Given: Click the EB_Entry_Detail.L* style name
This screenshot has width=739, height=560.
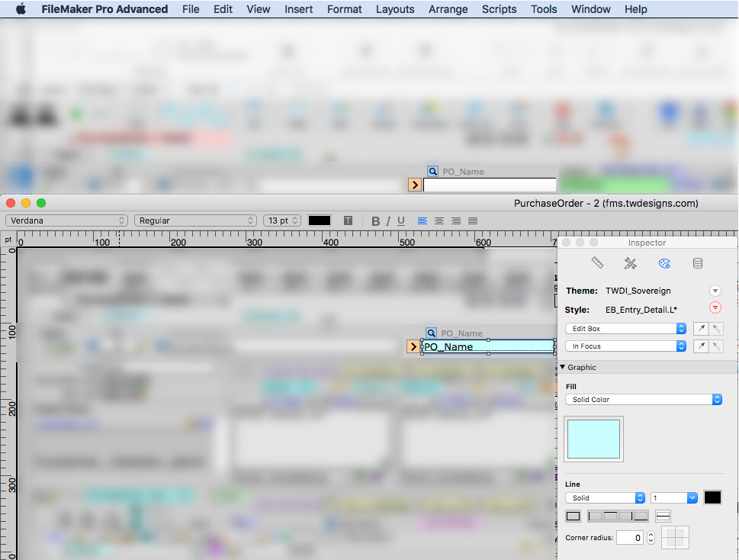Looking at the screenshot, I should tap(641, 310).
